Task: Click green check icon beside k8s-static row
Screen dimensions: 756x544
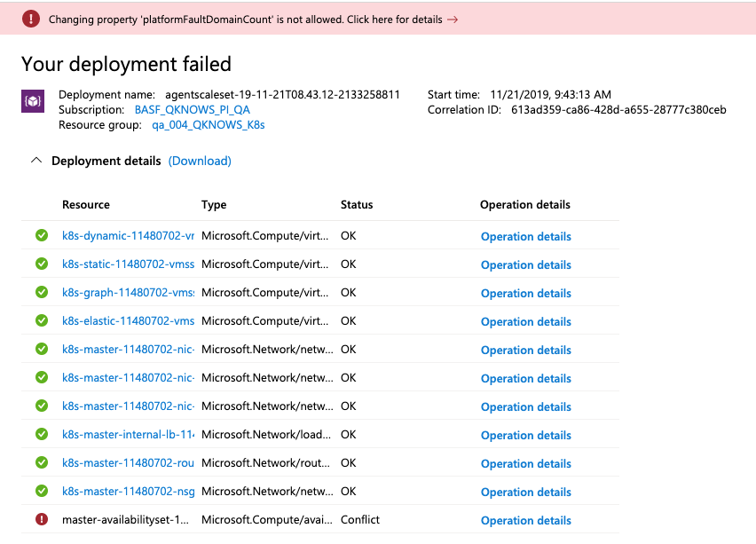Action: click(42, 264)
